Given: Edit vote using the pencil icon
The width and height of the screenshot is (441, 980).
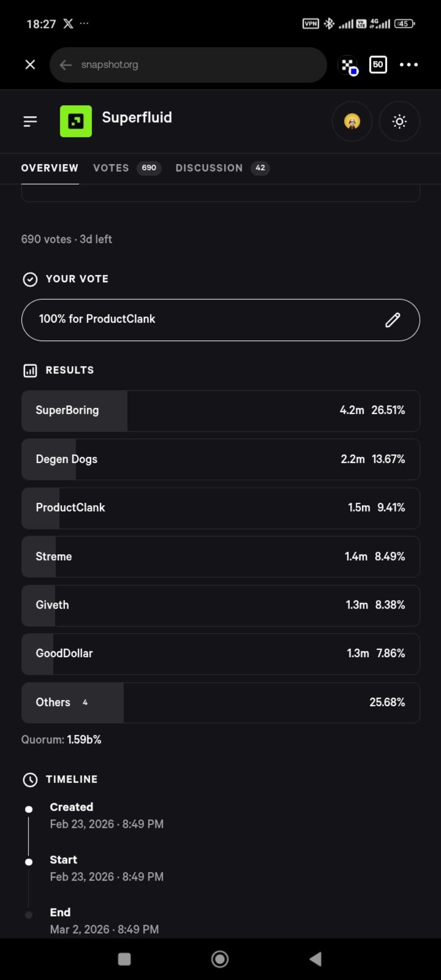Looking at the screenshot, I should (x=392, y=320).
